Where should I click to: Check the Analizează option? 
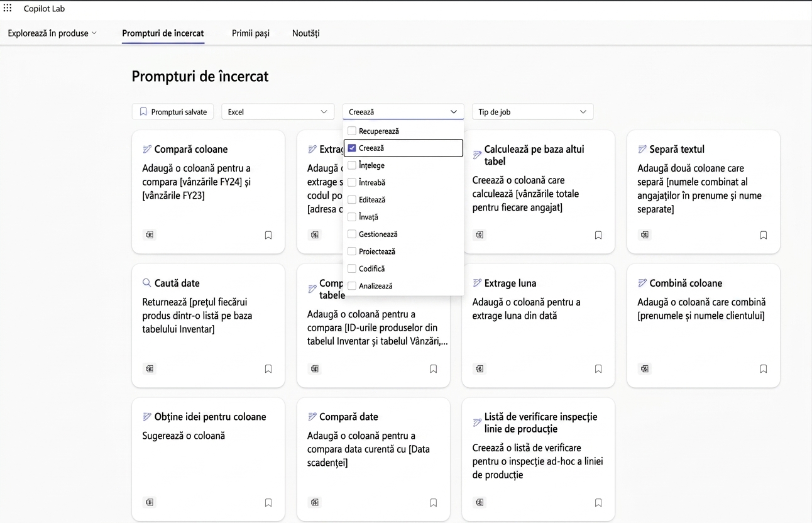[352, 285]
